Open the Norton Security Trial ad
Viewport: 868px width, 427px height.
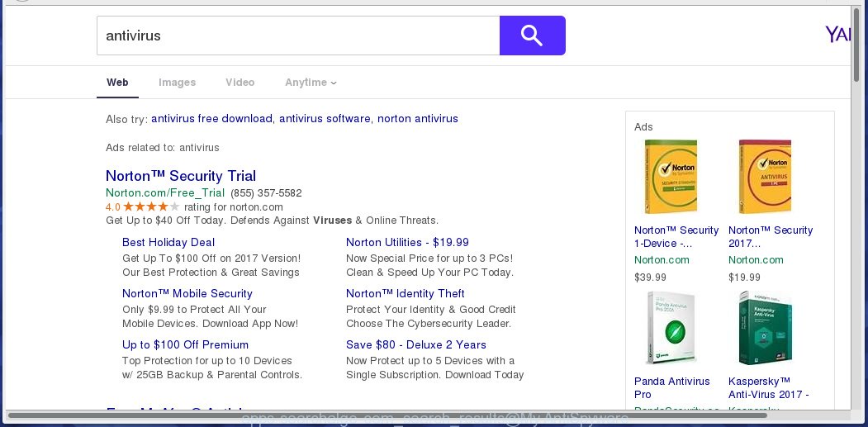coord(181,176)
